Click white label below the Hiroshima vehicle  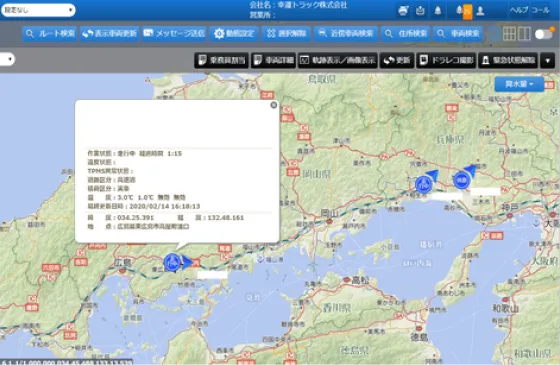(212, 275)
